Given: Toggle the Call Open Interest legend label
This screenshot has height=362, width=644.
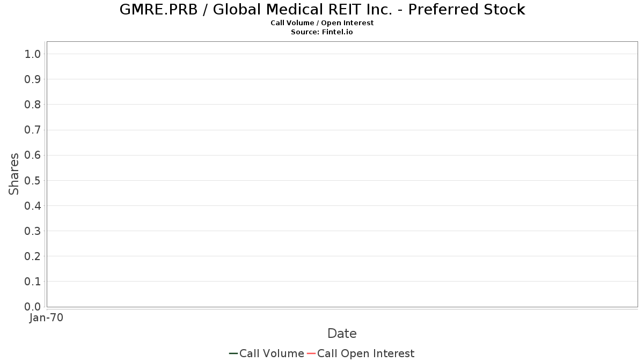Looking at the screenshot, I should point(365,353).
